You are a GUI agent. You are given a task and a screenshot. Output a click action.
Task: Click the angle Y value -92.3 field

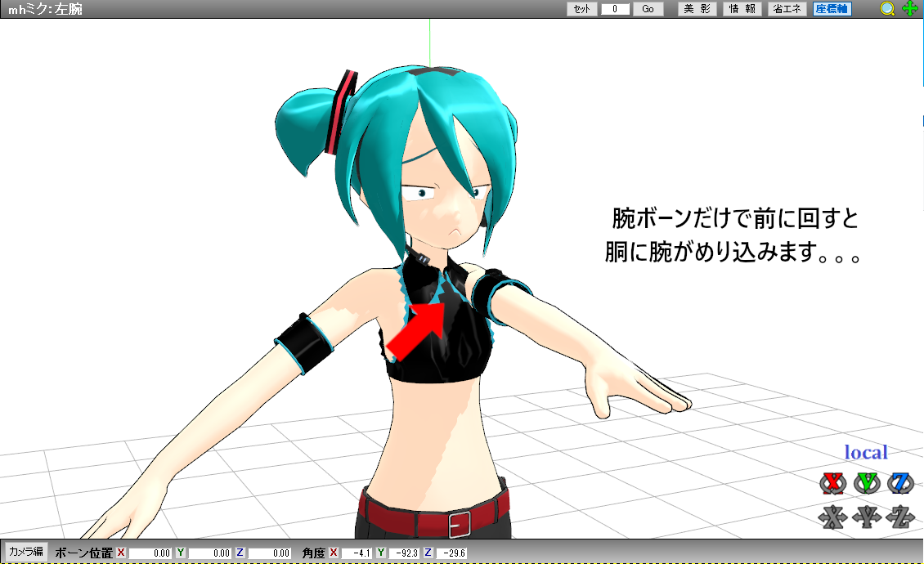(404, 553)
